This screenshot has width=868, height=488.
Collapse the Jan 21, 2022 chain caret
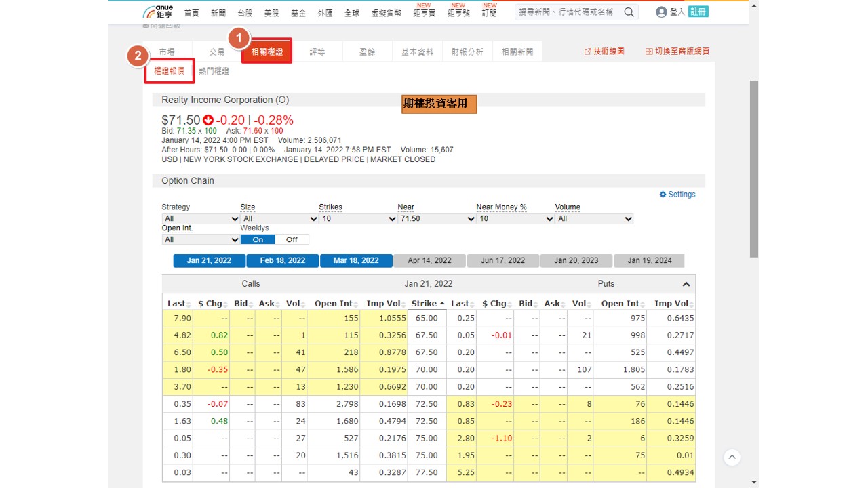tap(686, 284)
